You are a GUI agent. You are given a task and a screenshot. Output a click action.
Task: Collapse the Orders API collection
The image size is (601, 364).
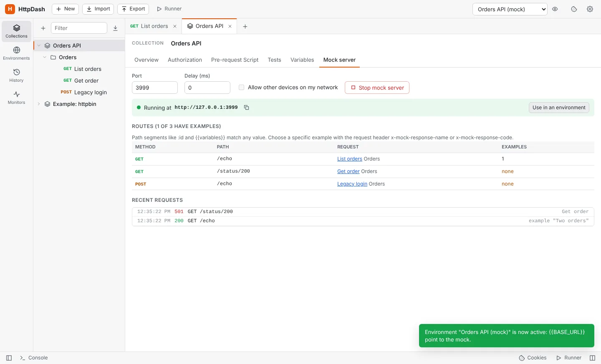[39, 45]
